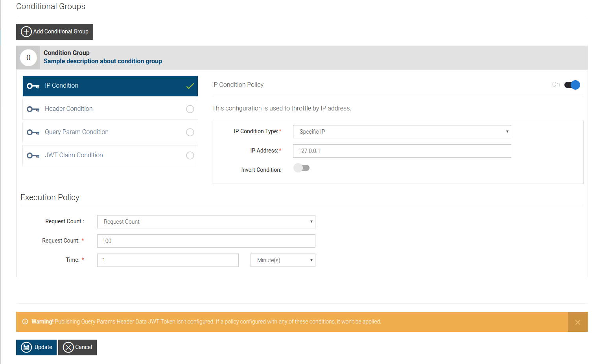
Task: Dismiss the orange warning banner
Action: pos(578,322)
